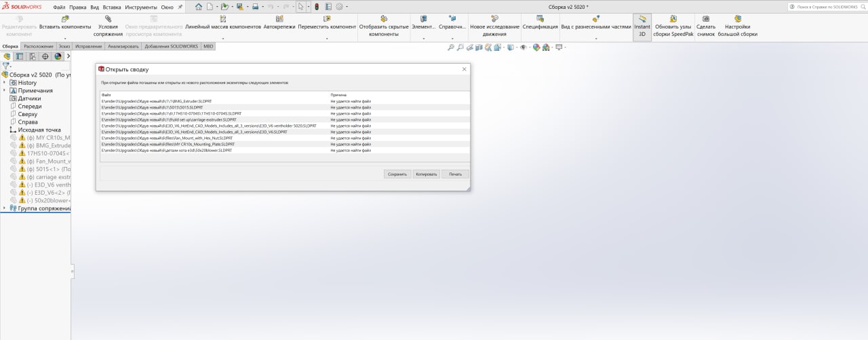Select the PropertyManager tab icon
The width and height of the screenshot is (868, 340).
[x=20, y=57]
